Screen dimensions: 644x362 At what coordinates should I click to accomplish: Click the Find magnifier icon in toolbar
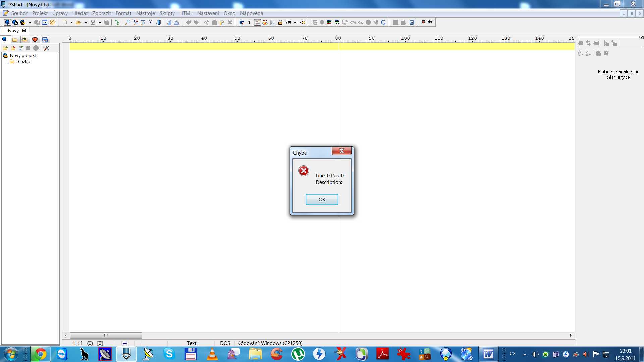[x=127, y=22]
